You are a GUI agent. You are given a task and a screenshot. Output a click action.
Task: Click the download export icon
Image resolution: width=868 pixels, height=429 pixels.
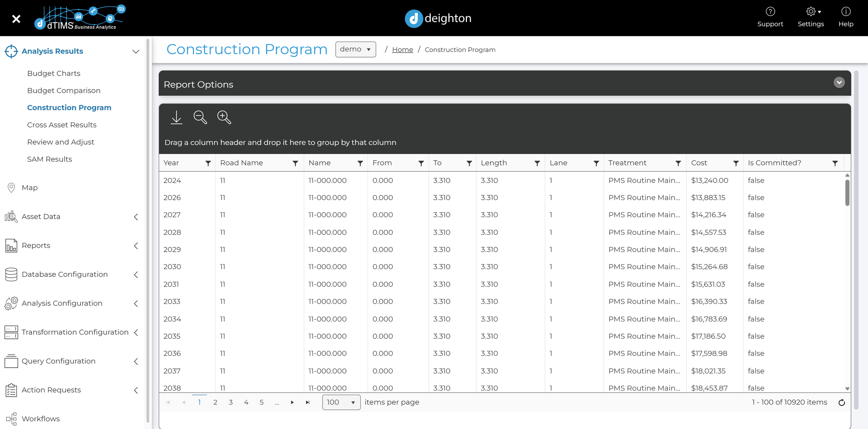[x=176, y=118]
